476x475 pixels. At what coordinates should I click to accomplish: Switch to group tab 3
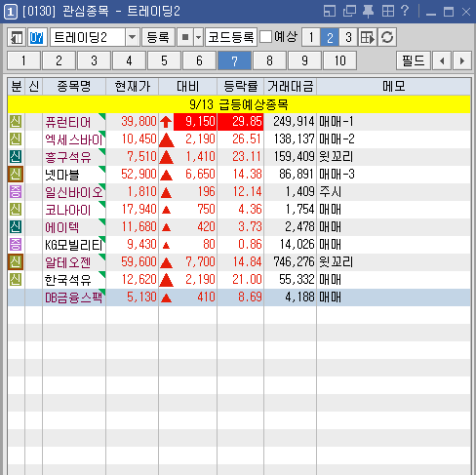click(94, 60)
